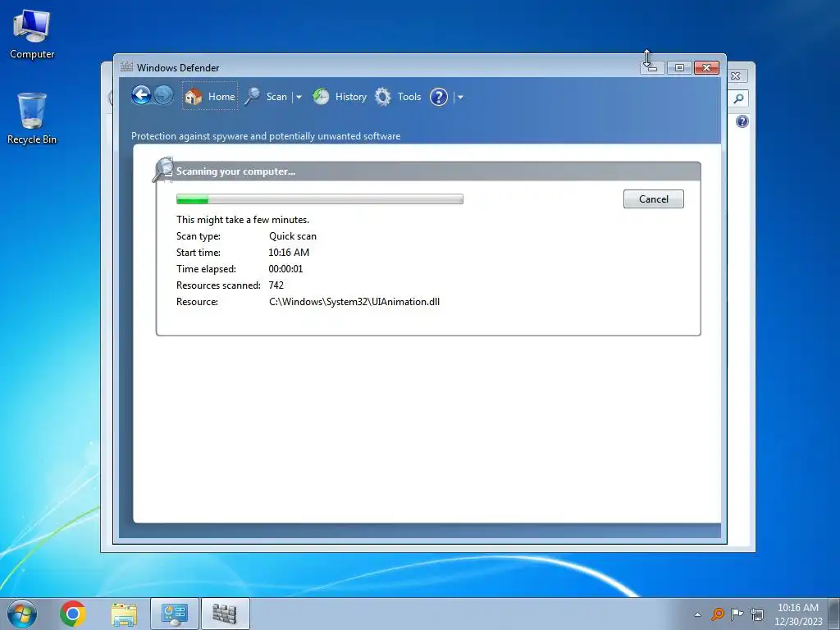Click the orange search tray icon
This screenshot has width=840, height=630.
pyautogui.click(x=717, y=614)
